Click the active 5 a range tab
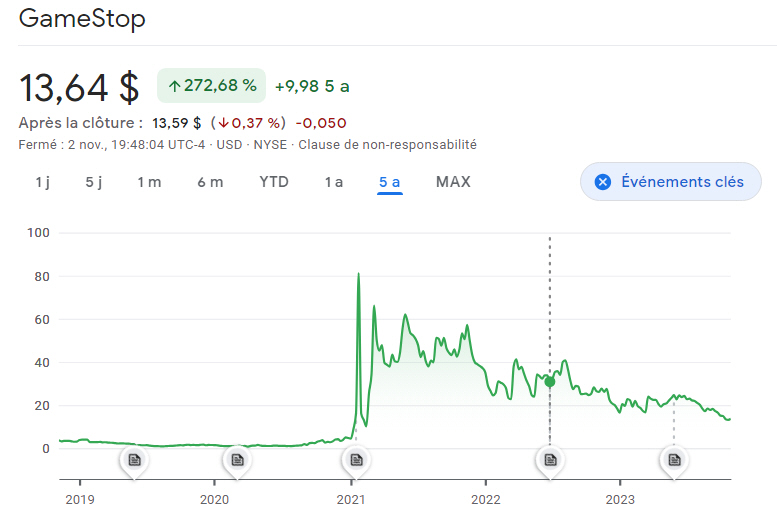 pos(389,182)
